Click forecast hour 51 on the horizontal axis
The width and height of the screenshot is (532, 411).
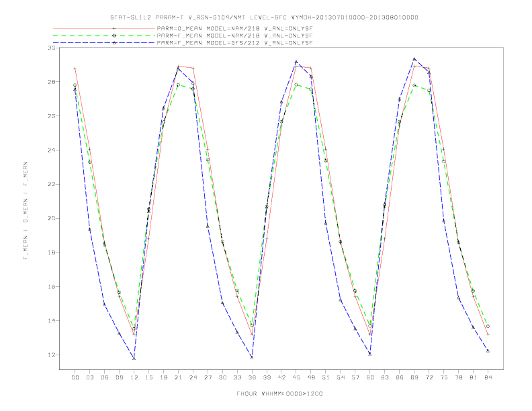pyautogui.click(x=326, y=377)
